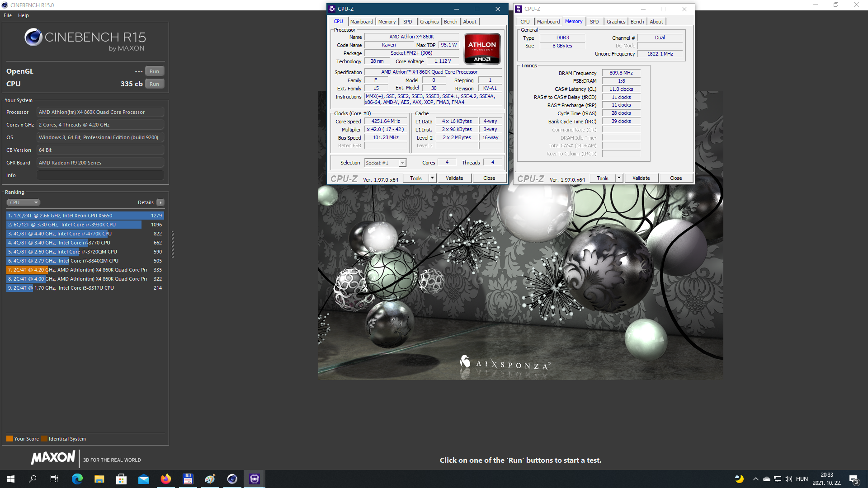Viewport: 868px width, 488px height.
Task: Select the Intel Core i5-3317U ranking row
Action: click(85, 288)
